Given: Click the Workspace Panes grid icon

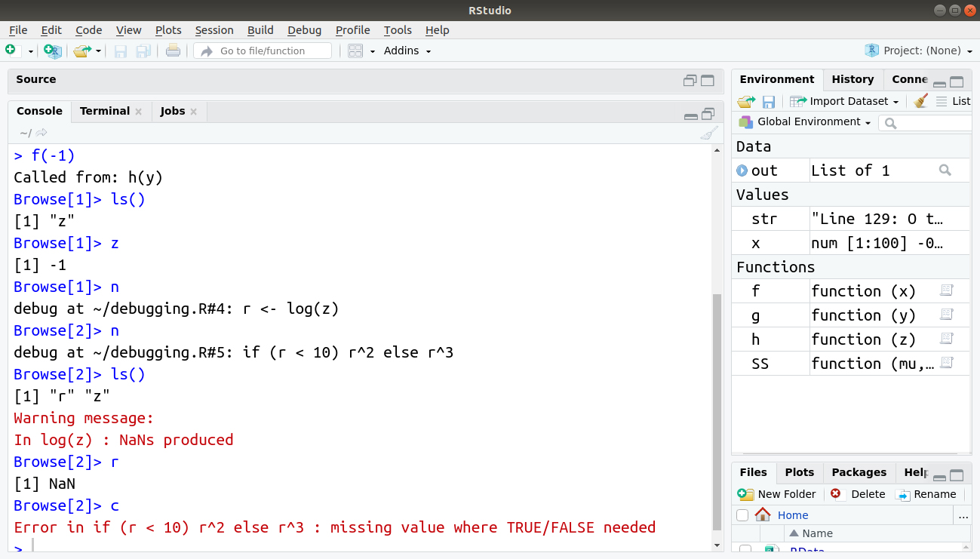Looking at the screenshot, I should (355, 51).
